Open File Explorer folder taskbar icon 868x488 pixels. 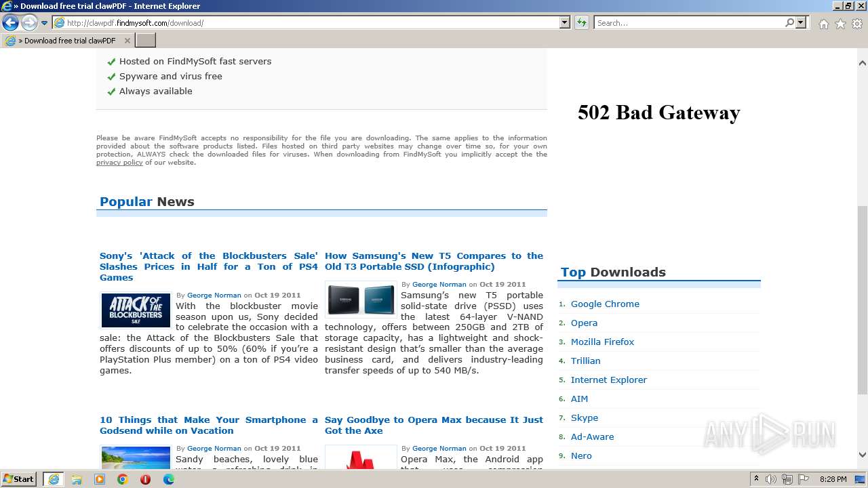(77, 479)
